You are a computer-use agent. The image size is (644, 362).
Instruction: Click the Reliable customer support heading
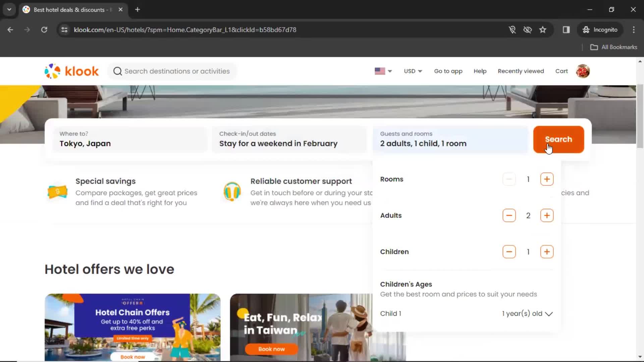[301, 181]
